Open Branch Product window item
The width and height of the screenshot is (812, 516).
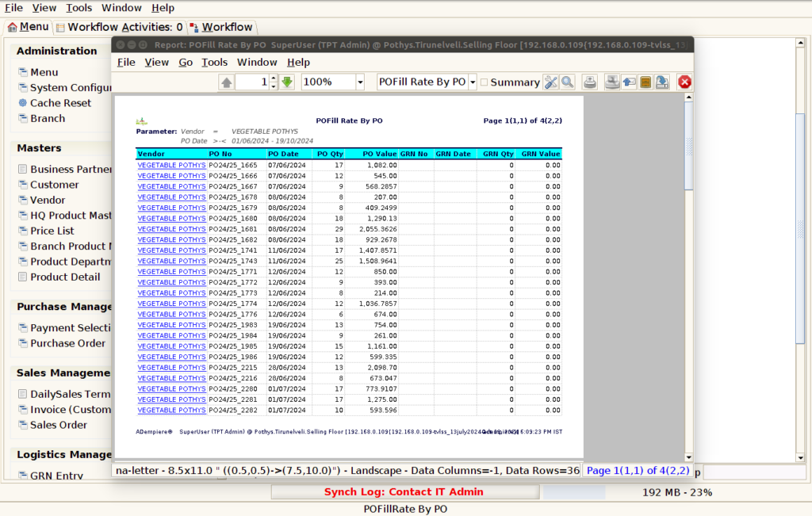(65, 246)
